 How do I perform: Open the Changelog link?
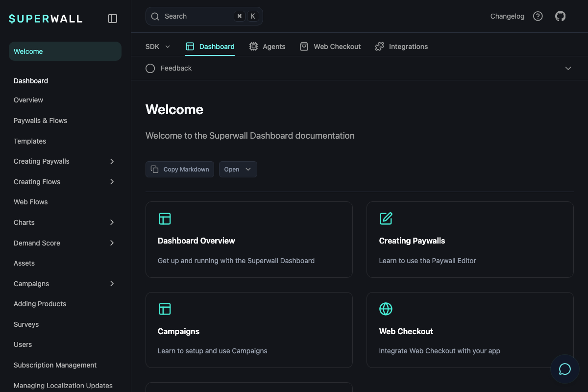(507, 16)
